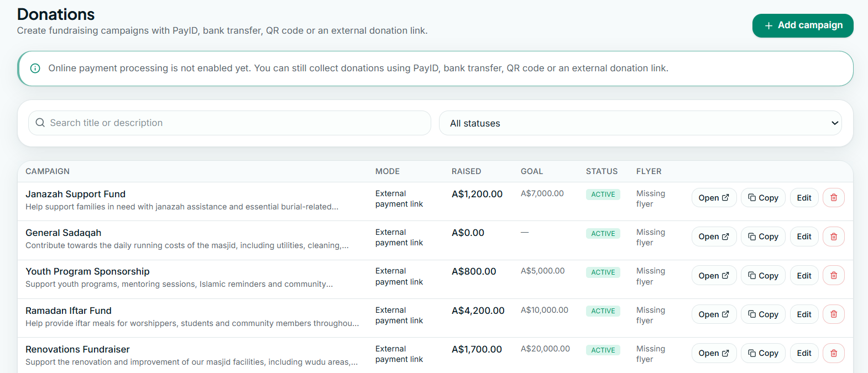
Task: Open the Janazah Support Fund campaign link
Action: pyautogui.click(x=714, y=198)
